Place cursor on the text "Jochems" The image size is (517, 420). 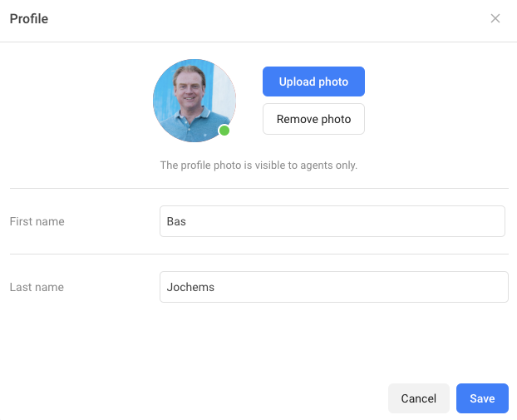(190, 287)
